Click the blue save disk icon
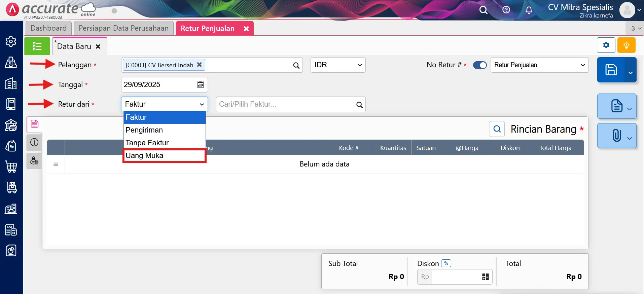 (611, 70)
